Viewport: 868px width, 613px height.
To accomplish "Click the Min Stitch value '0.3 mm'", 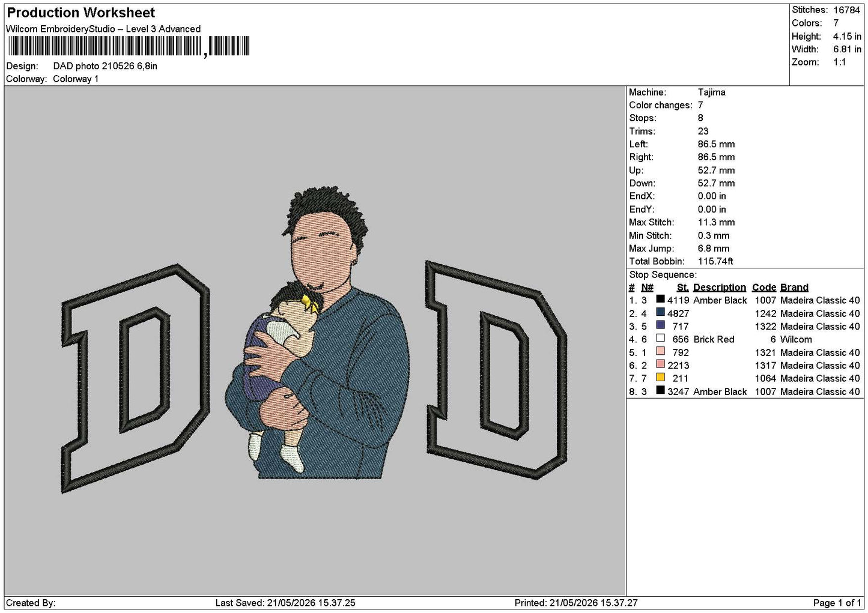I will point(714,236).
